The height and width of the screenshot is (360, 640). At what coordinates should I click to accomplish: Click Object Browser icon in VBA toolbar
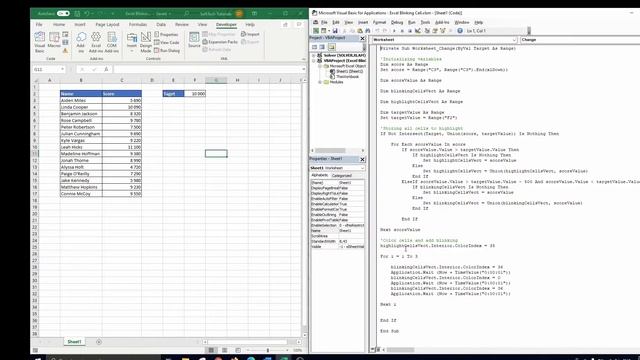pyautogui.click(x=442, y=31)
